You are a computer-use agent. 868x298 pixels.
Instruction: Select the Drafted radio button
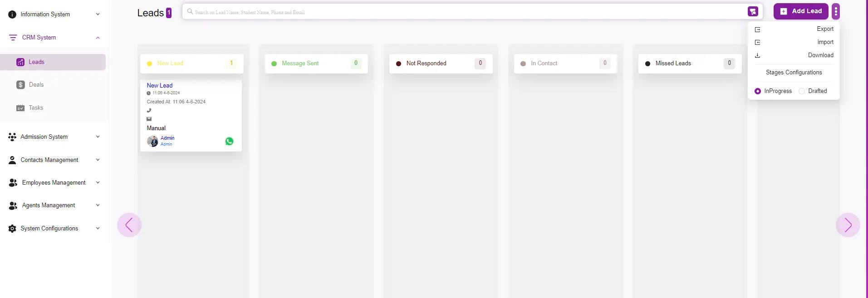pyautogui.click(x=802, y=91)
